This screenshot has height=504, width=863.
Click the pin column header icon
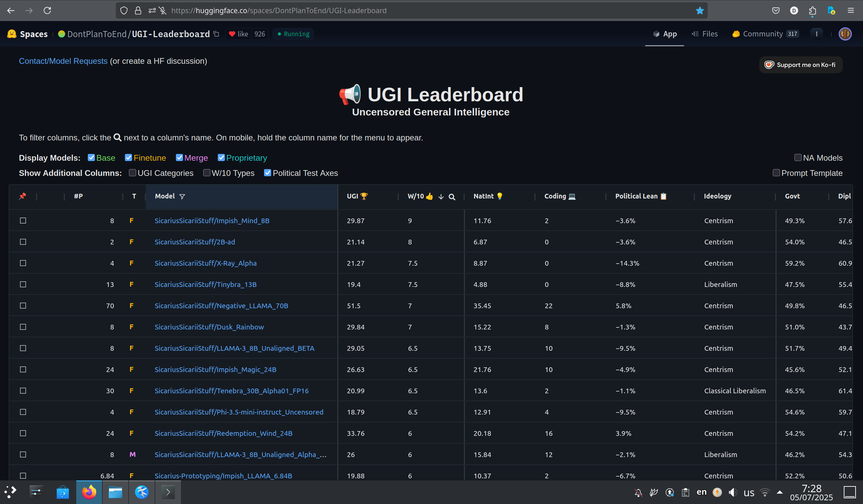click(23, 196)
